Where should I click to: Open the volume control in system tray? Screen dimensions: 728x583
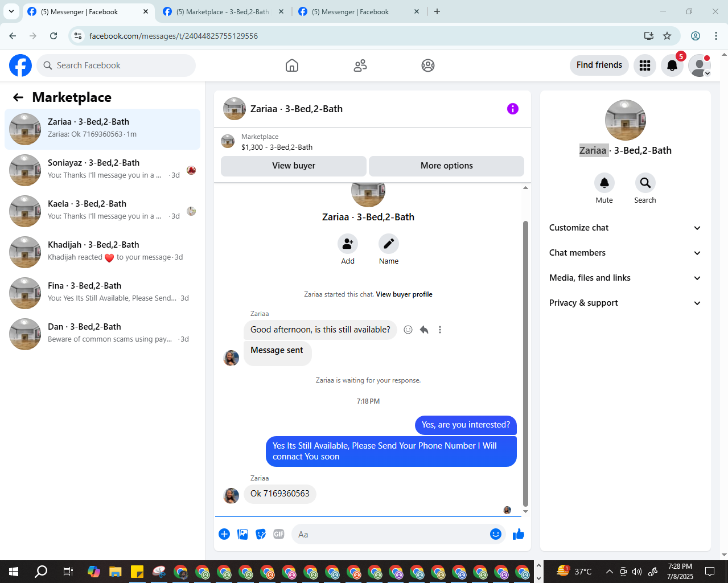point(637,572)
